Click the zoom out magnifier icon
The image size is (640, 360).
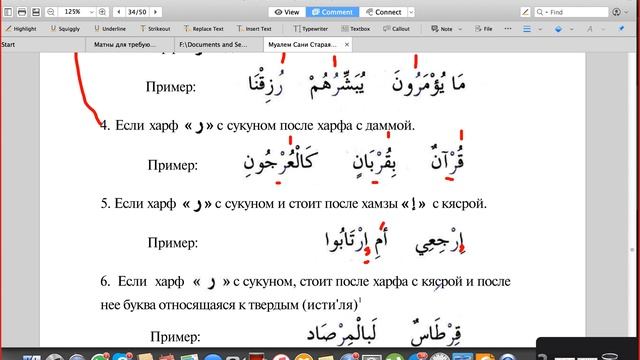tap(51, 12)
